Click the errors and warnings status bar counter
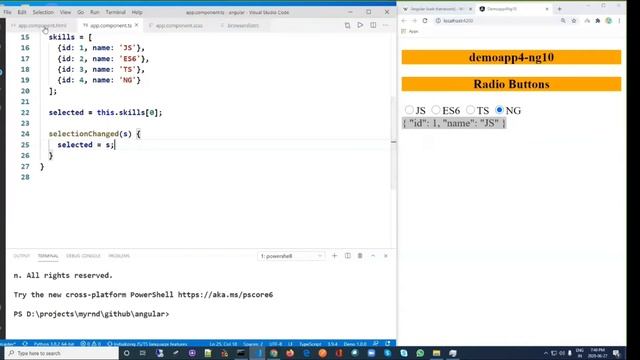The height and width of the screenshot is (360, 640). (x=90, y=344)
